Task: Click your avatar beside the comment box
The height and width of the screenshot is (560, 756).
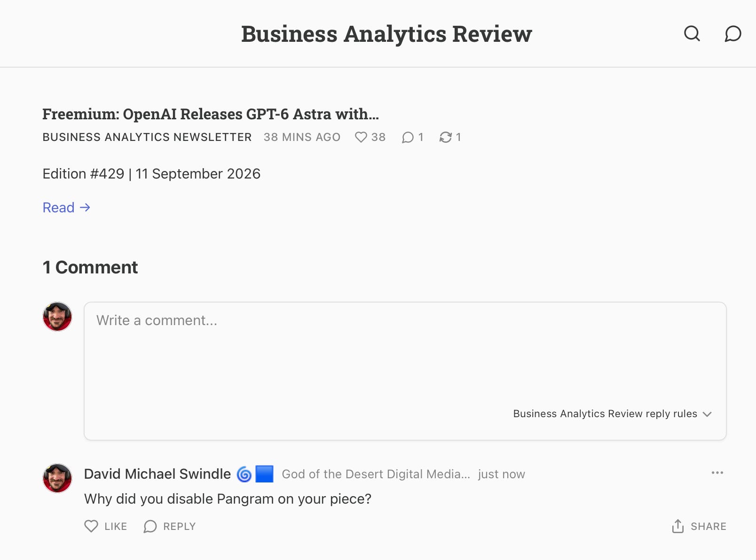Action: click(57, 317)
